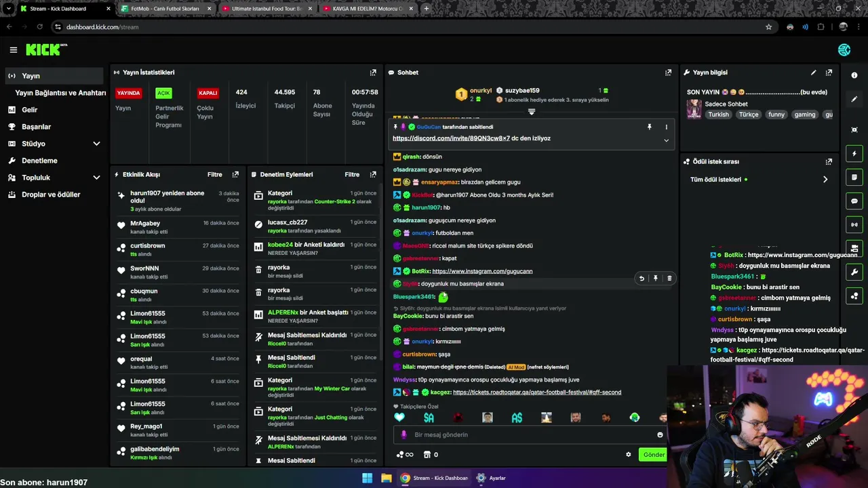The height and width of the screenshot is (488, 868).
Task: Switch to Ultimate Istanbul Food Tour tab
Action: pyautogui.click(x=266, y=9)
